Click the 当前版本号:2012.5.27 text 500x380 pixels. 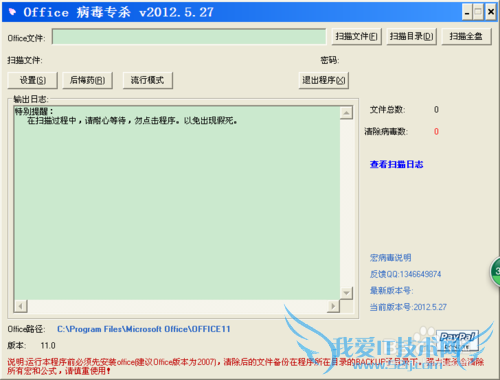tap(408, 307)
